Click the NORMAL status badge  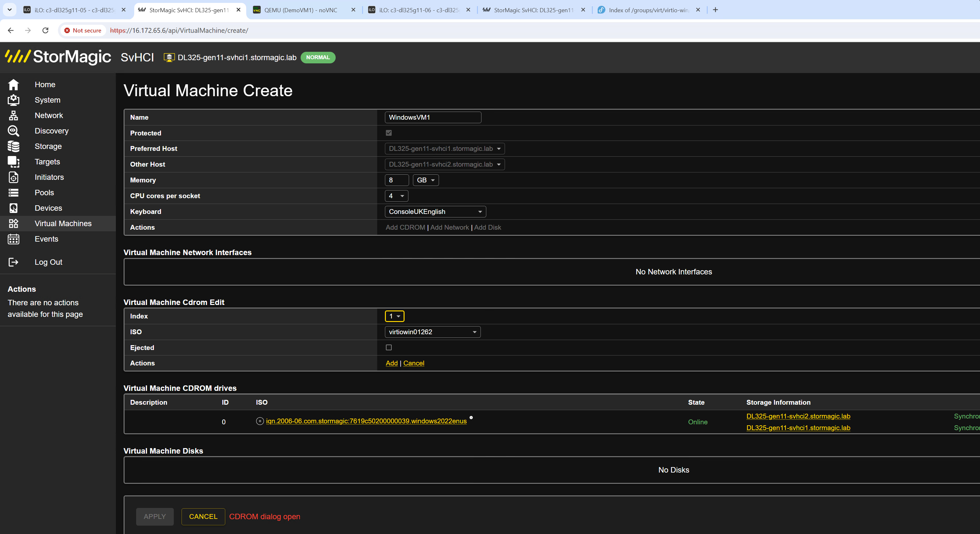click(318, 58)
